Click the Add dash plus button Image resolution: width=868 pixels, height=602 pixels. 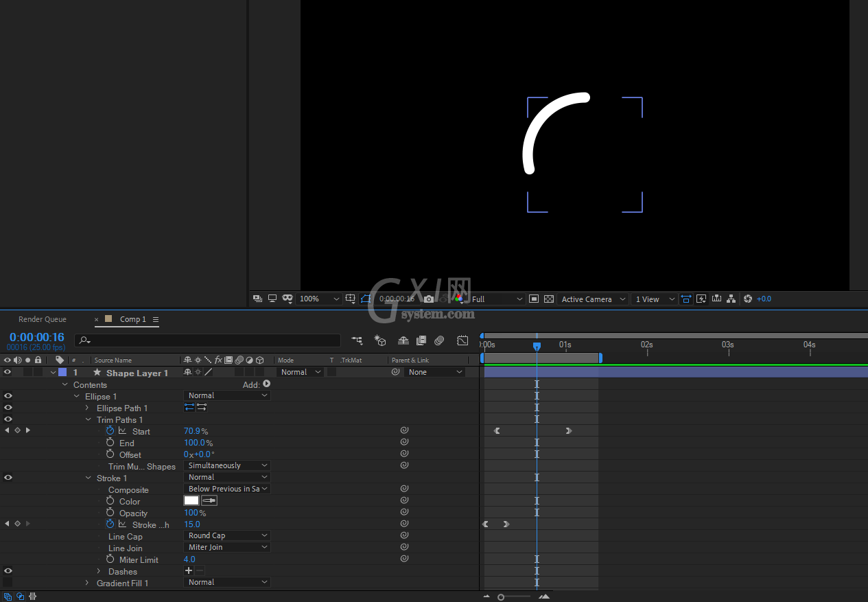click(189, 570)
